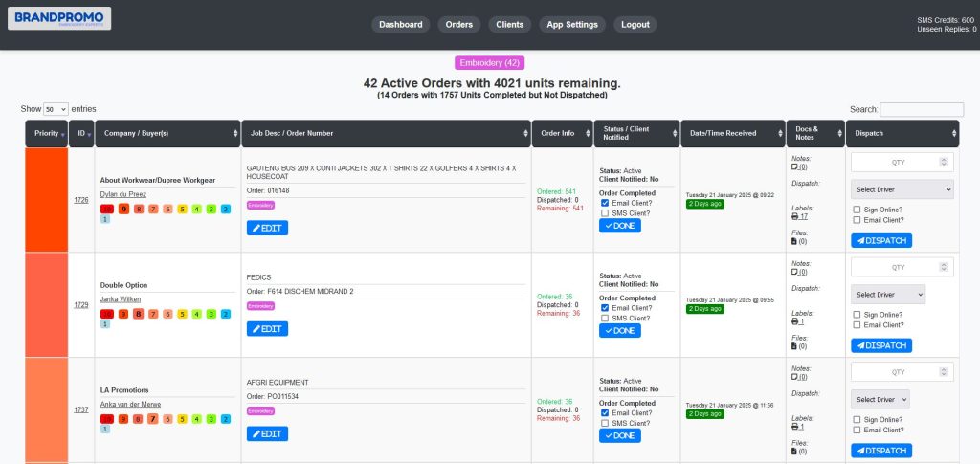Check SMS Client for Double Option order
980x464 pixels.
coord(605,318)
